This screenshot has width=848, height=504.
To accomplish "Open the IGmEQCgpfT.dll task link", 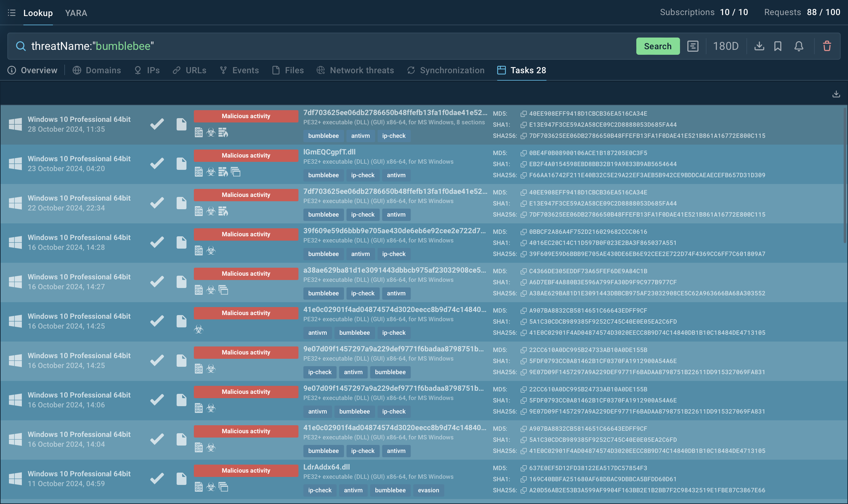I will (x=329, y=152).
